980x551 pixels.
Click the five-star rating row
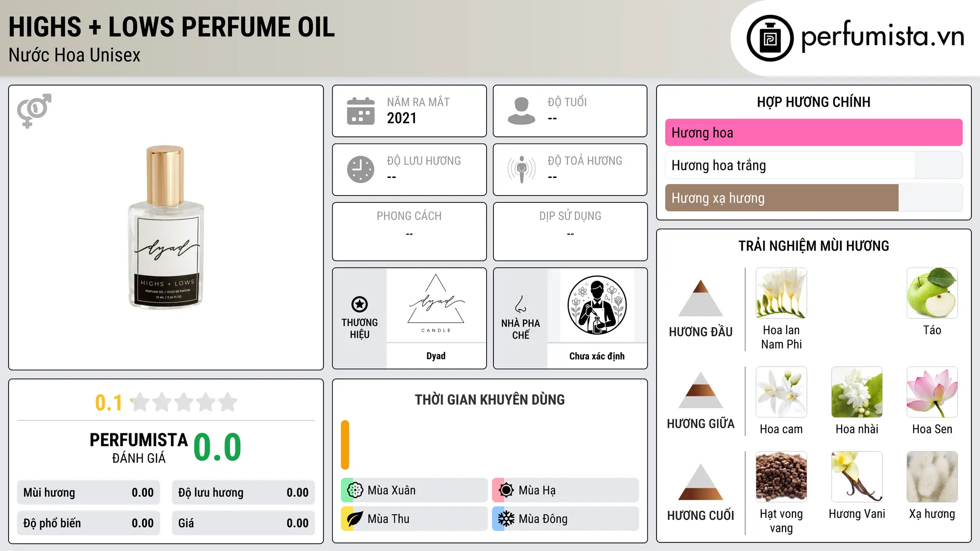point(184,402)
